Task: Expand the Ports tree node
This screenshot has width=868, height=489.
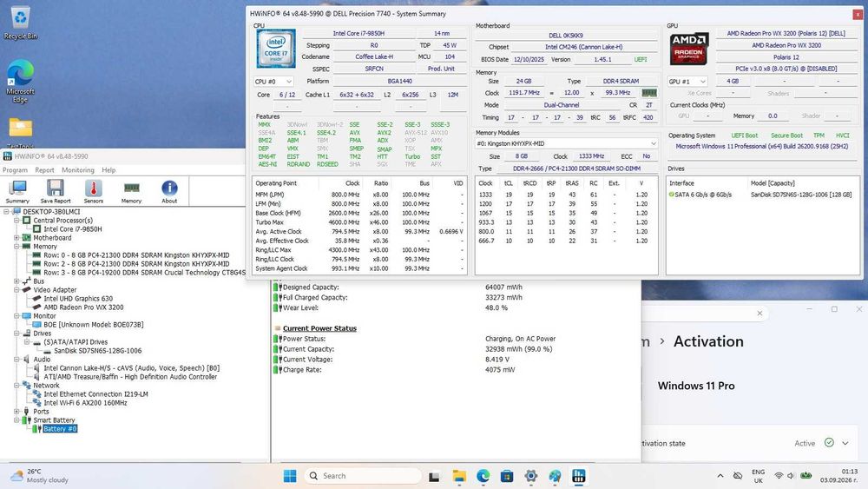Action: point(17,412)
